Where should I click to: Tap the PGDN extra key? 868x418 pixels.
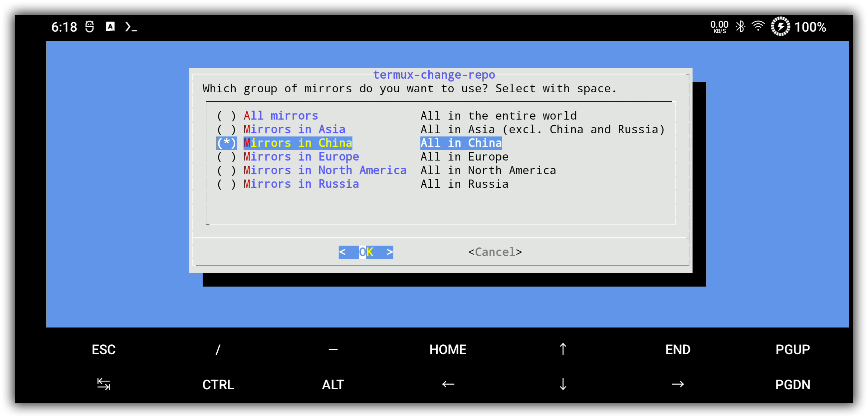tap(793, 384)
